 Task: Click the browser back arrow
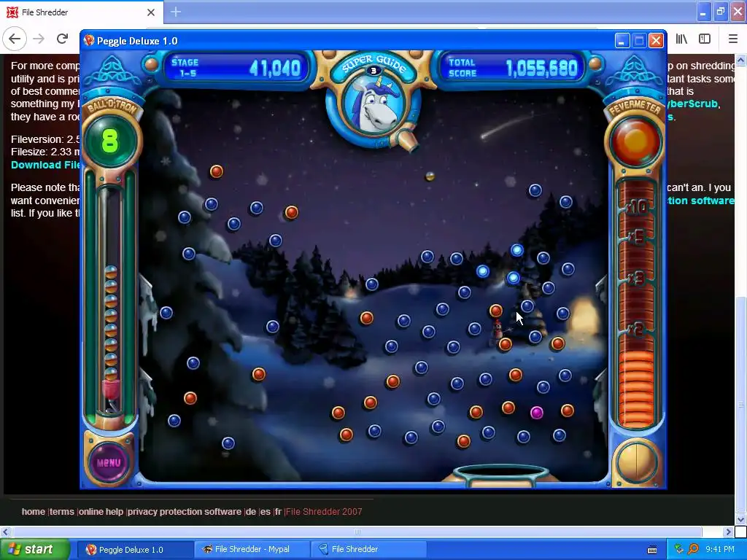[x=15, y=39]
